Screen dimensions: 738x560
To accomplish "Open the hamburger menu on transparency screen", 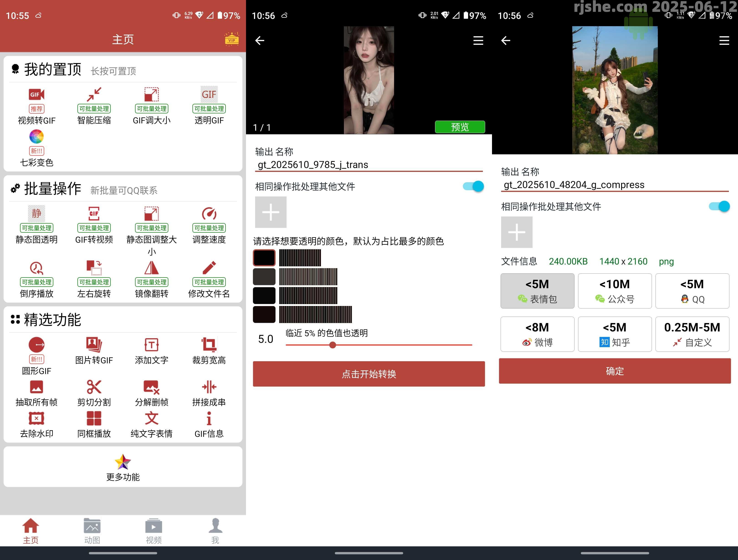I will pos(478,40).
